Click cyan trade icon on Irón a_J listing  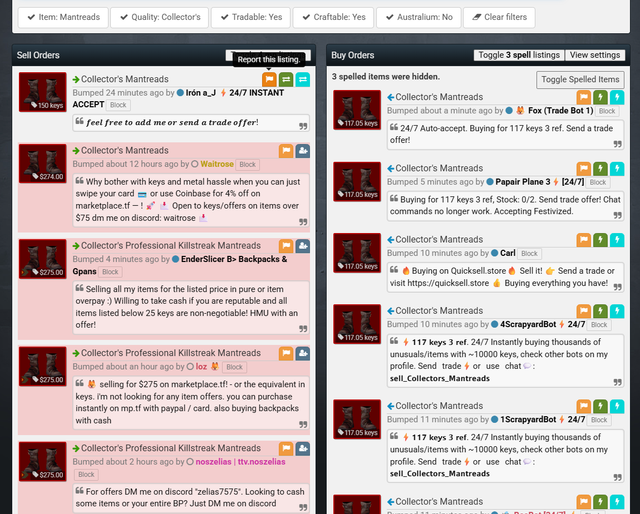pos(302,79)
